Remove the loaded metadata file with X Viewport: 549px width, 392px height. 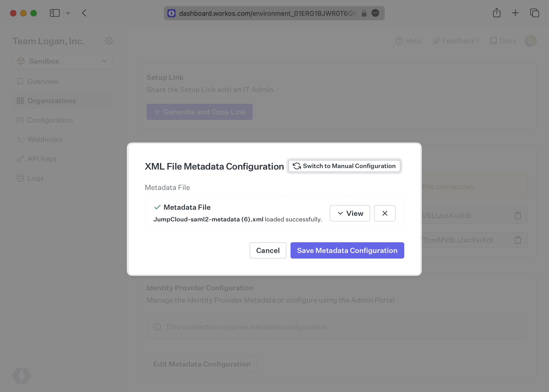click(384, 213)
